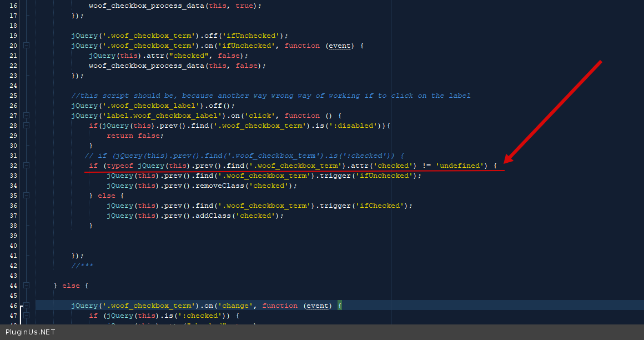
Task: Collapse the fold marker on line 28
Action: click(26, 126)
